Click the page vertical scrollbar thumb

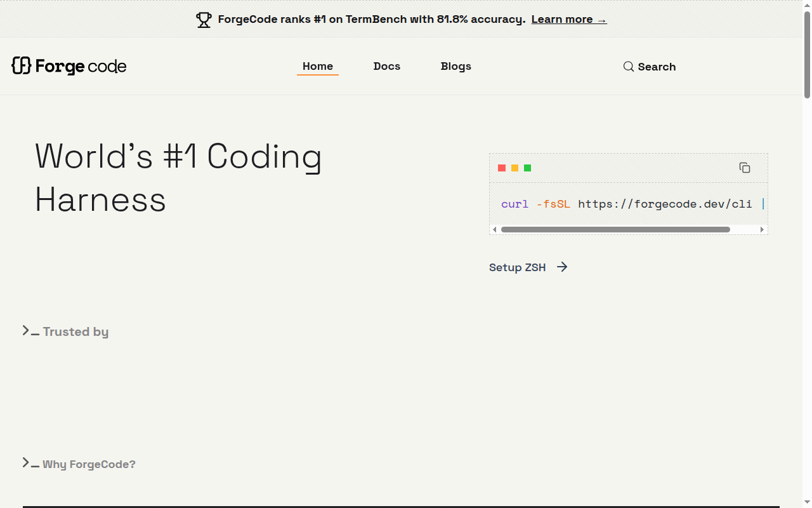coord(807,55)
